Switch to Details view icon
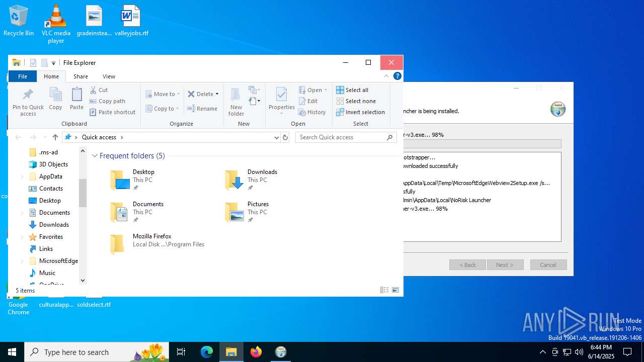 click(384, 290)
